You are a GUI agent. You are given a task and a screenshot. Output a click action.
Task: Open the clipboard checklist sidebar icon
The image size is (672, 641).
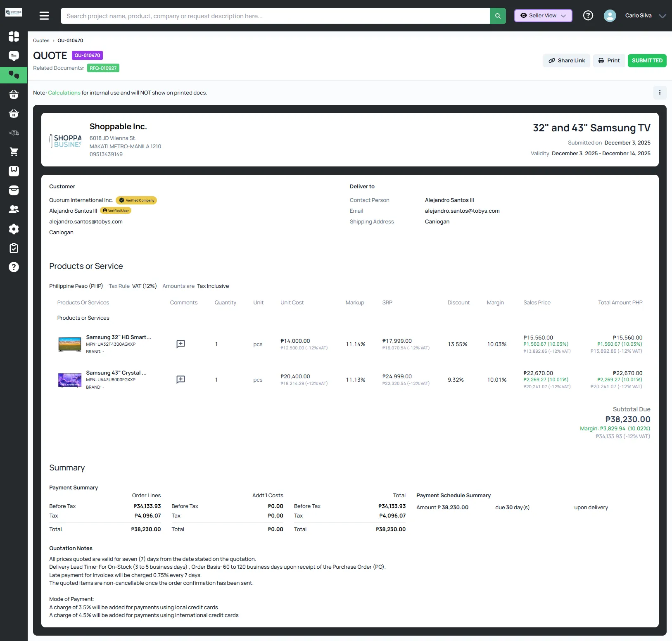14,248
